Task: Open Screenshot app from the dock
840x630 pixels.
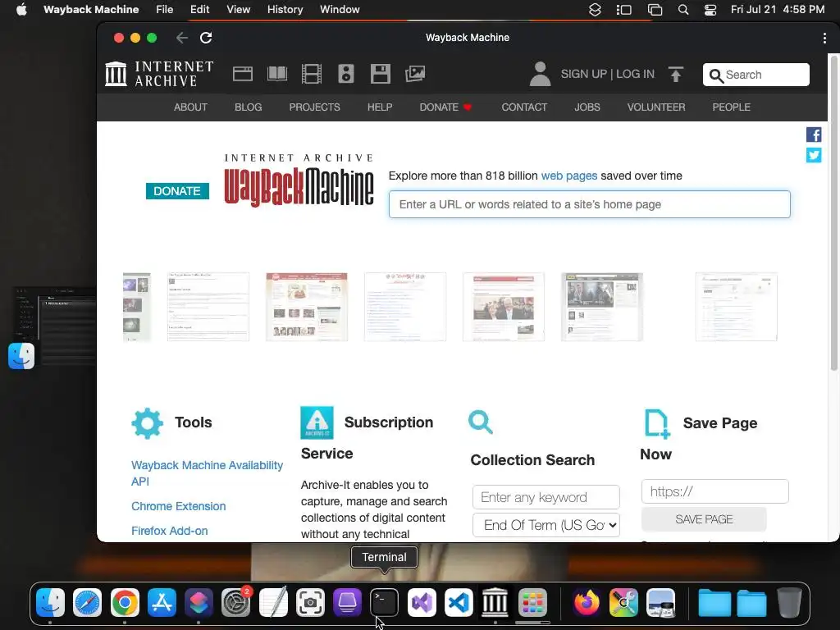Action: [310, 603]
